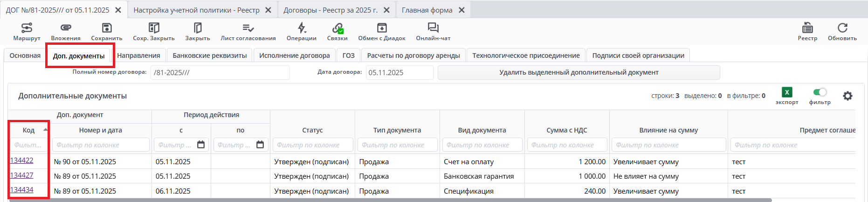Launch Онлайн-чат
The image size is (868, 202).
pyautogui.click(x=433, y=28)
